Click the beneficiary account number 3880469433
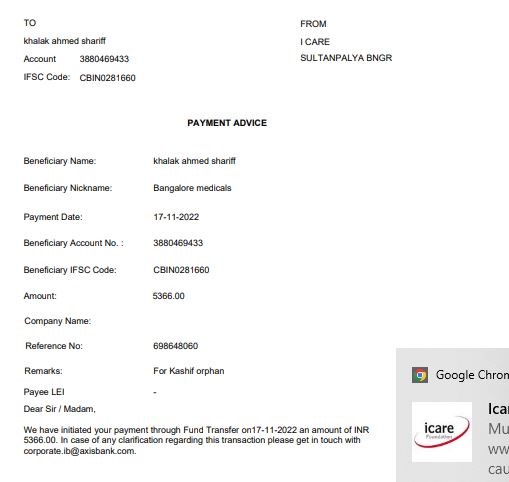Screen dimensions: 509x482 pyautogui.click(x=178, y=243)
